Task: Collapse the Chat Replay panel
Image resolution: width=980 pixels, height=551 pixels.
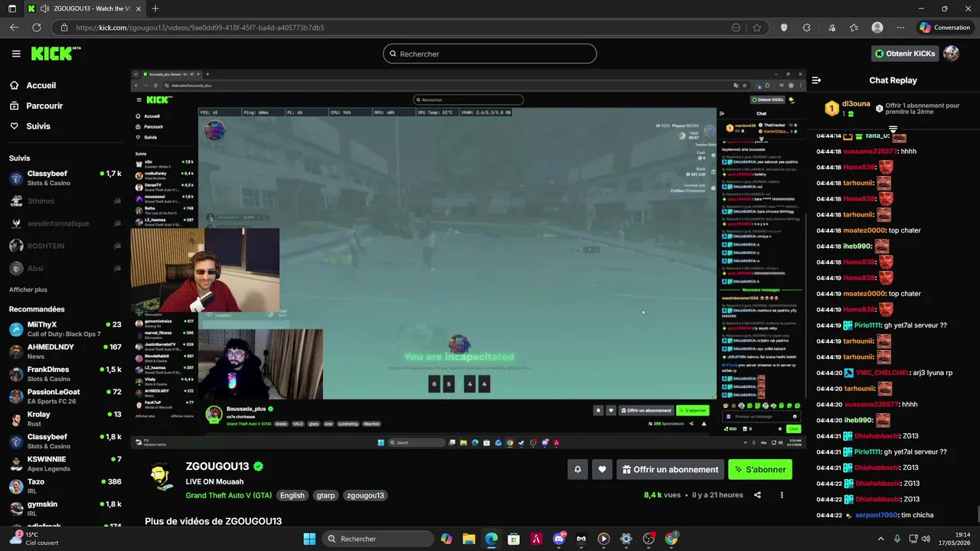Action: (816, 80)
